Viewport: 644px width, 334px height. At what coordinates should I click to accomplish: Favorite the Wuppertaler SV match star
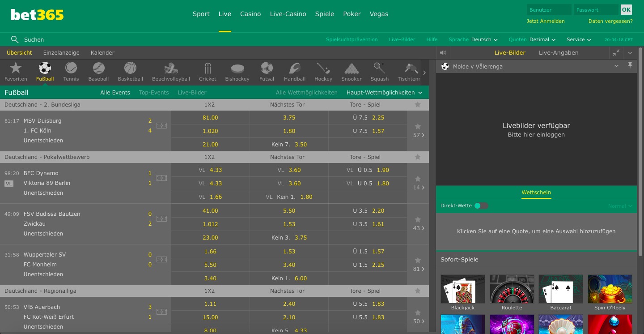click(418, 260)
